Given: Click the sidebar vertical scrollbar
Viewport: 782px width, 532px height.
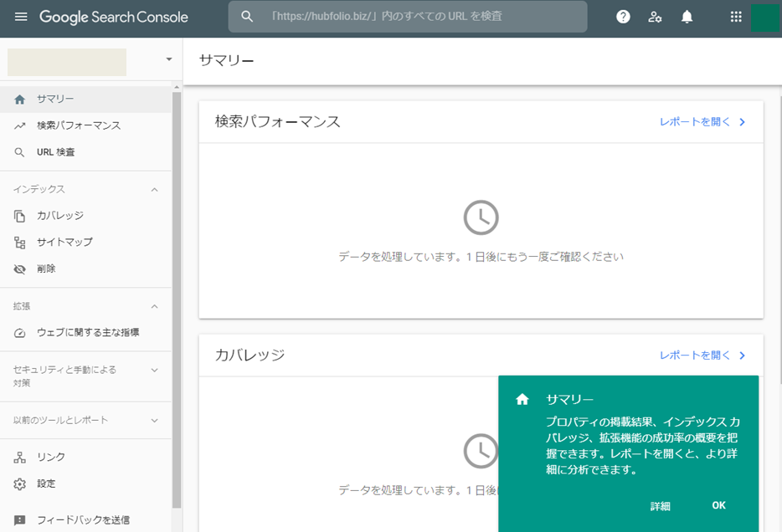Looking at the screenshot, I should click(177, 299).
